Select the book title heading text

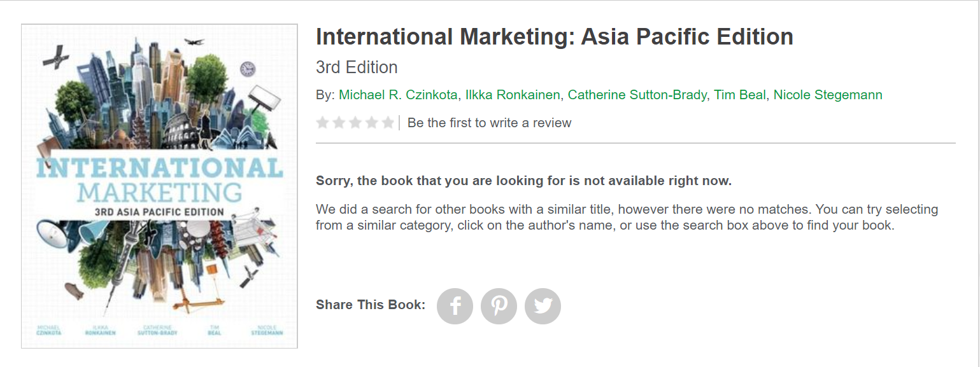coord(555,37)
